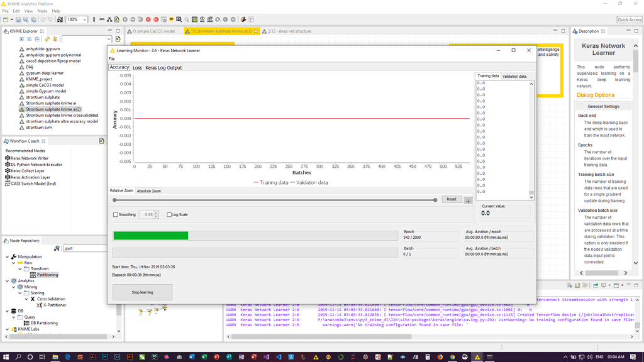
Task: Undo the last workflow action
Action: click(43, 19)
